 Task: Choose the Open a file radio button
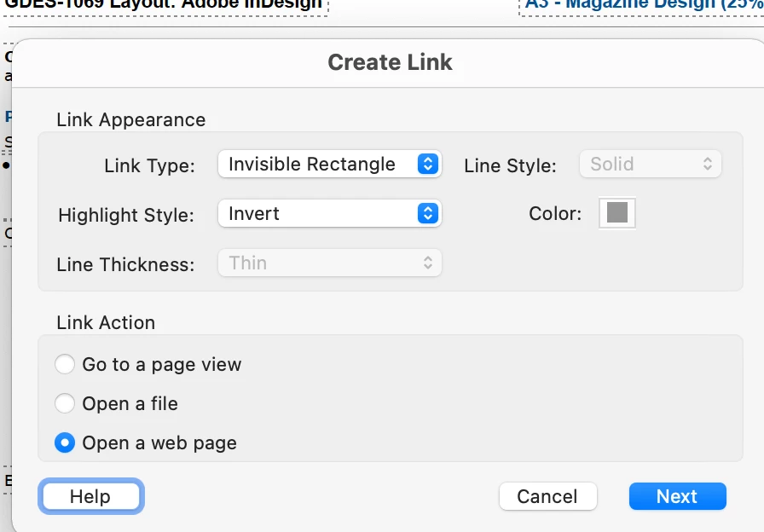click(65, 404)
